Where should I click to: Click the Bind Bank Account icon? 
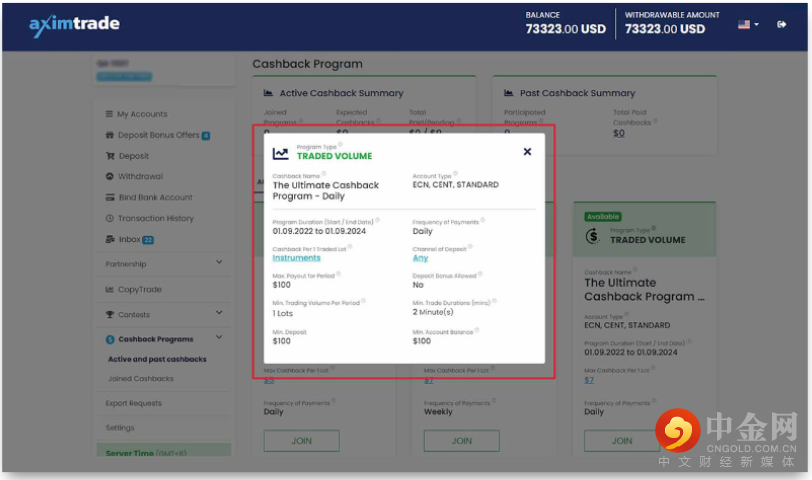pos(110,198)
